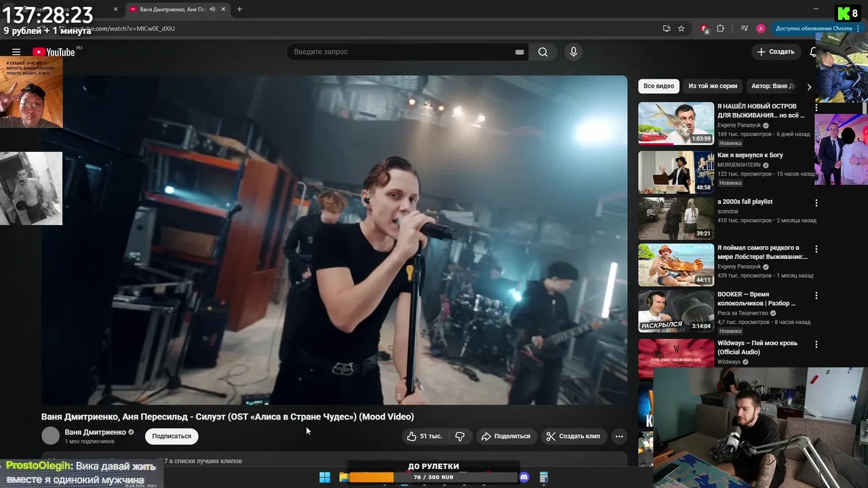Open the 'Как я вернулся к Богу' title
The width and height of the screenshot is (868, 488).
750,155
